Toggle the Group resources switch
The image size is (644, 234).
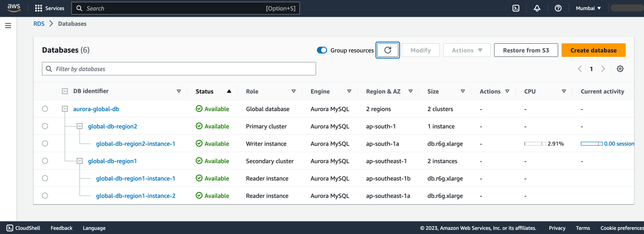tap(322, 50)
